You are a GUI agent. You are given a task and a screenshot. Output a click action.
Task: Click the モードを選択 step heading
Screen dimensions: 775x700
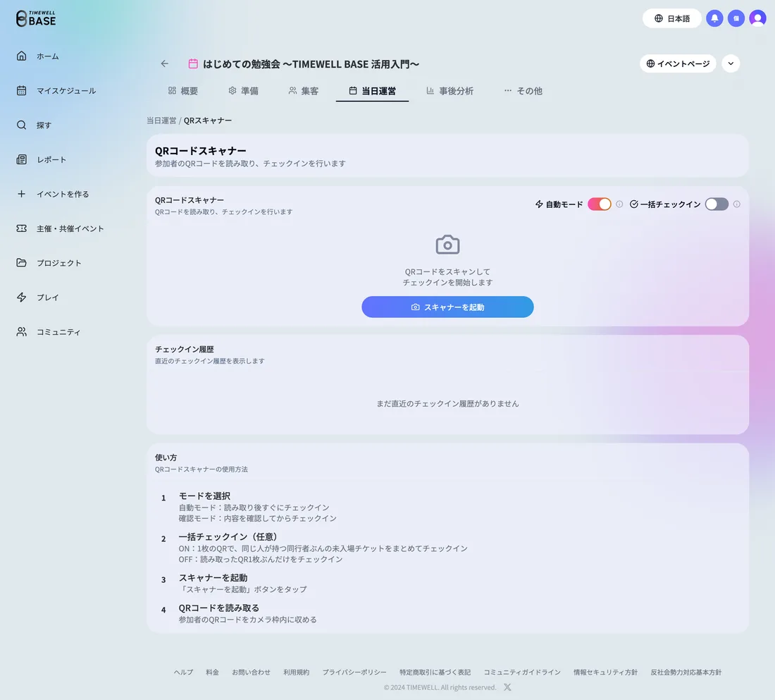coord(204,496)
